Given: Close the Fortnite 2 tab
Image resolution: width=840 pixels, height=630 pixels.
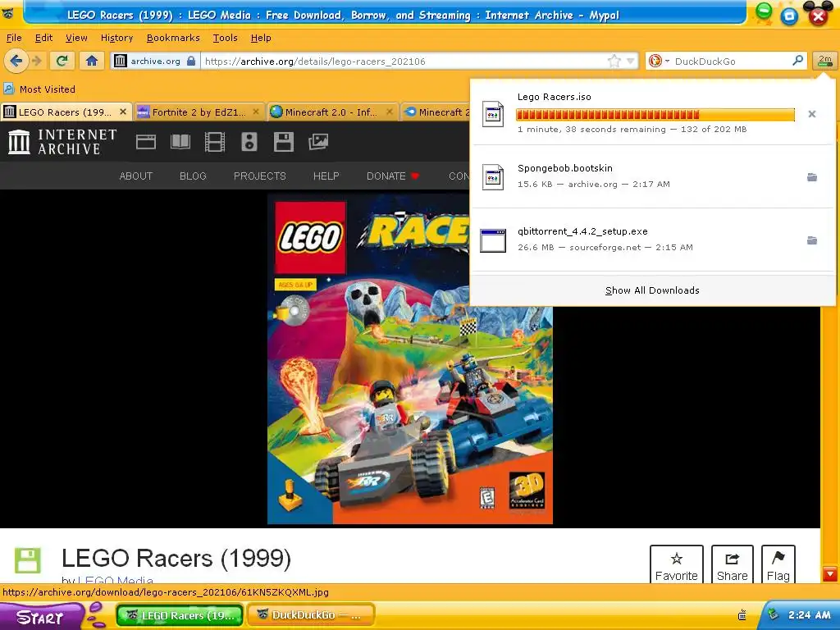Looking at the screenshot, I should tap(256, 112).
